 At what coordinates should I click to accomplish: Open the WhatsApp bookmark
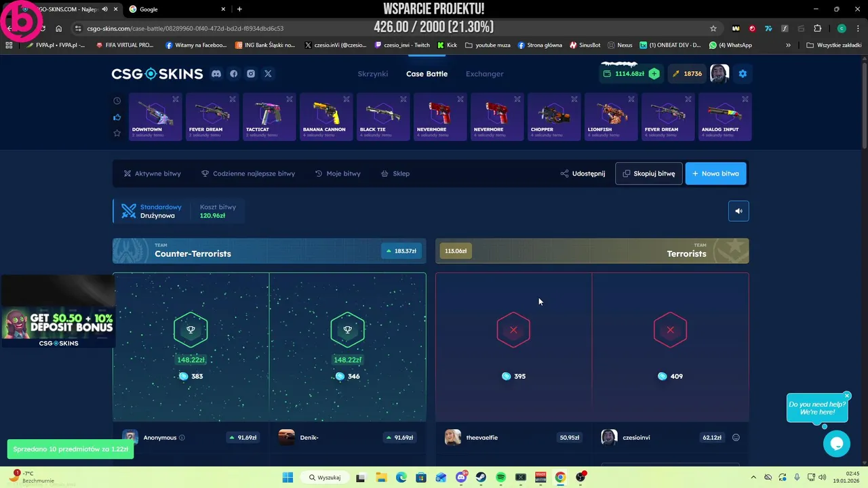[x=730, y=45]
